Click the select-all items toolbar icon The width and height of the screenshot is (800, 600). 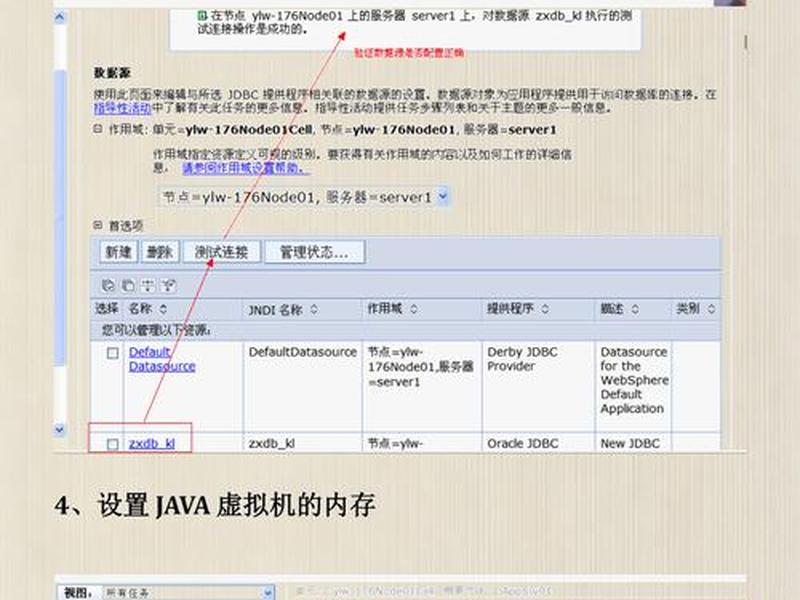[108, 285]
